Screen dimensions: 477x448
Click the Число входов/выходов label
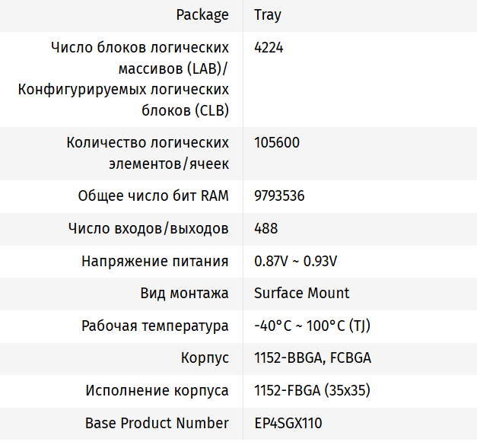[x=148, y=228]
